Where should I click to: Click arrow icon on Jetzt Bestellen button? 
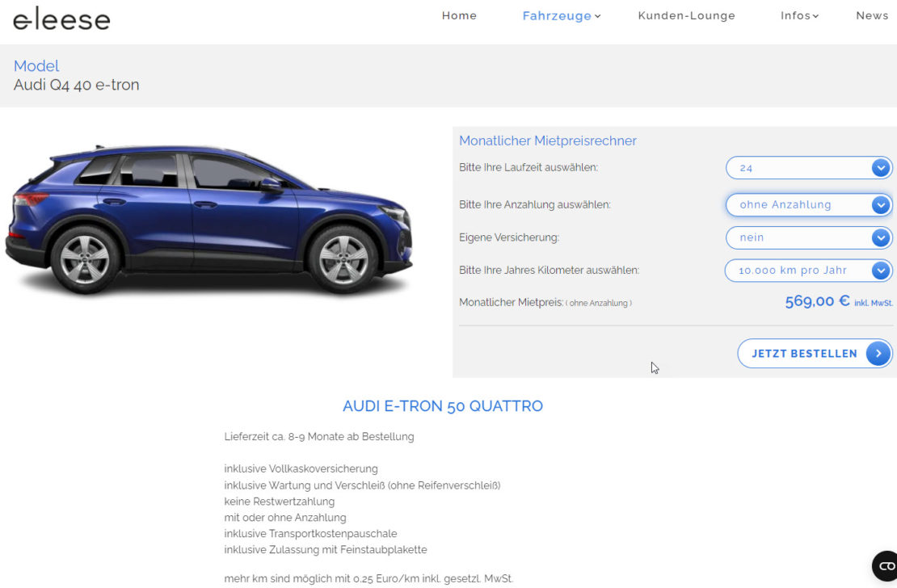pos(878,354)
